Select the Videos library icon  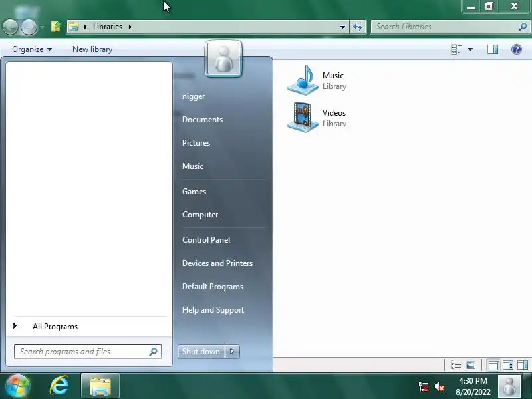click(x=303, y=118)
